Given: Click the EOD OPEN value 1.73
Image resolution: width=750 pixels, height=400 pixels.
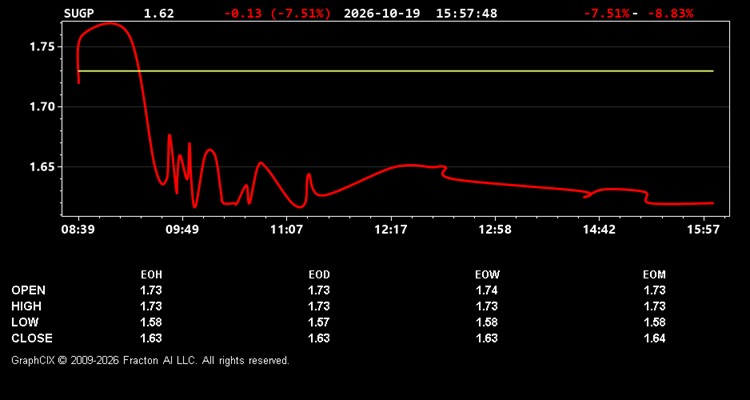Looking at the screenshot, I should [x=319, y=290].
